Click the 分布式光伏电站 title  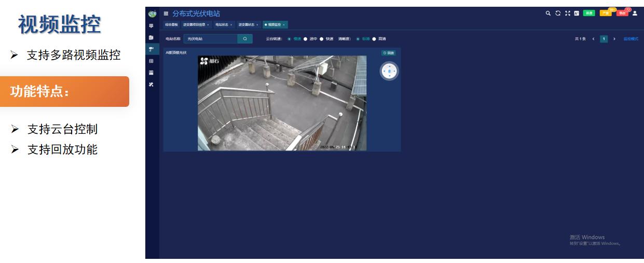196,13
